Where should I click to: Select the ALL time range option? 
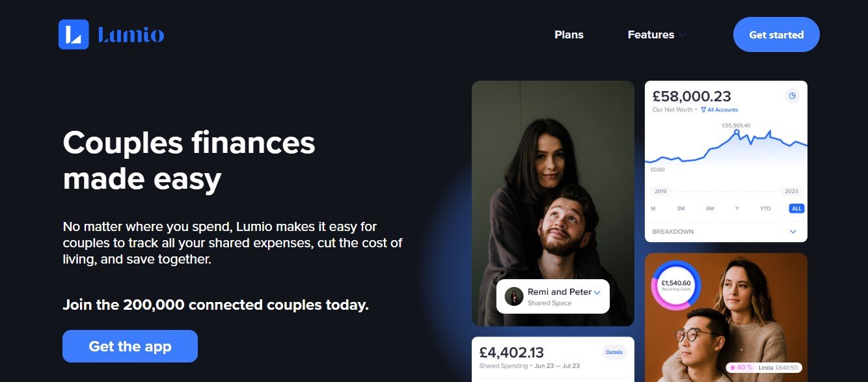[796, 208]
